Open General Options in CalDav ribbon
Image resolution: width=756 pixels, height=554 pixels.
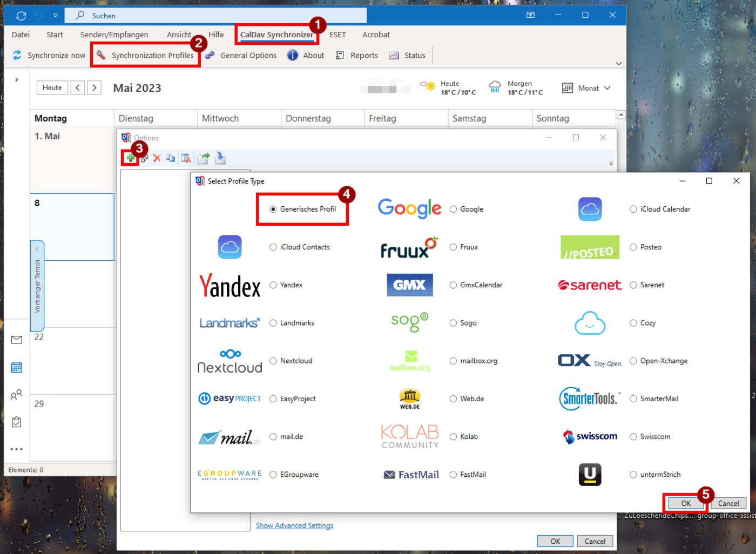click(241, 55)
